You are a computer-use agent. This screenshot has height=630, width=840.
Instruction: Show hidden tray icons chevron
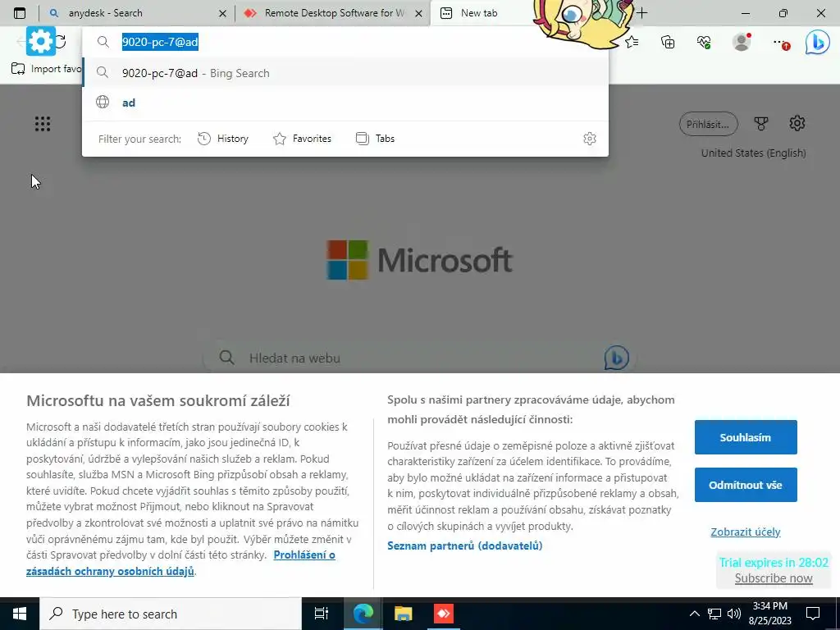click(x=694, y=614)
